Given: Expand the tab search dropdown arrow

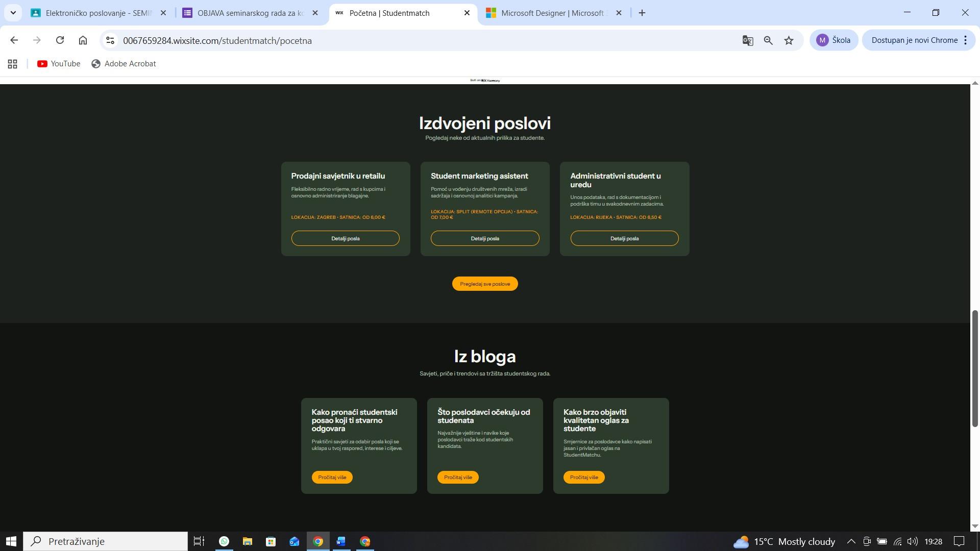Looking at the screenshot, I should pyautogui.click(x=13, y=13).
